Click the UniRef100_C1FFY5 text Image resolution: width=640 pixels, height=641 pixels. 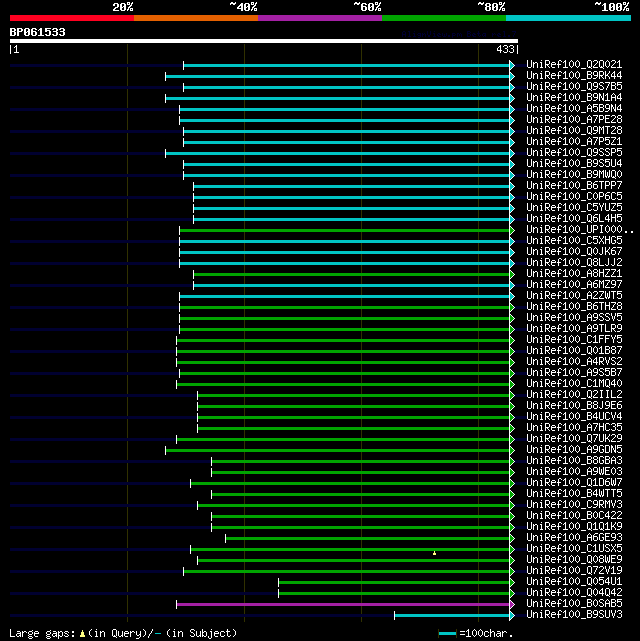point(574,340)
